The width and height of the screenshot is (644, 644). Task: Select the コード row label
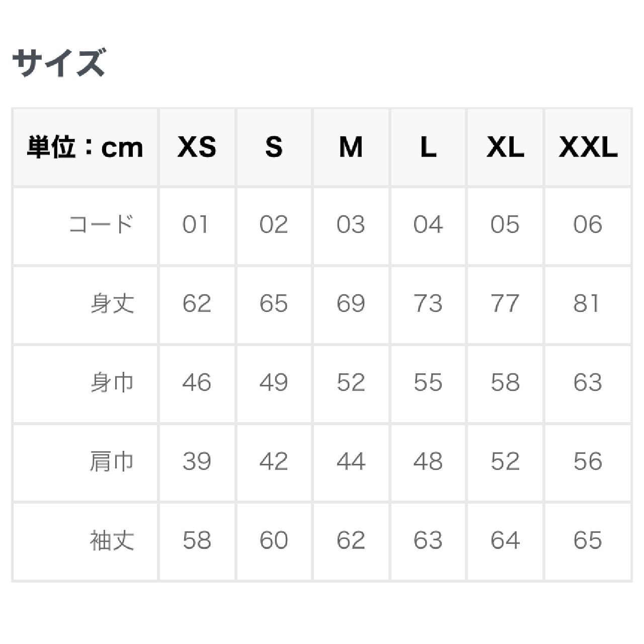point(101,224)
